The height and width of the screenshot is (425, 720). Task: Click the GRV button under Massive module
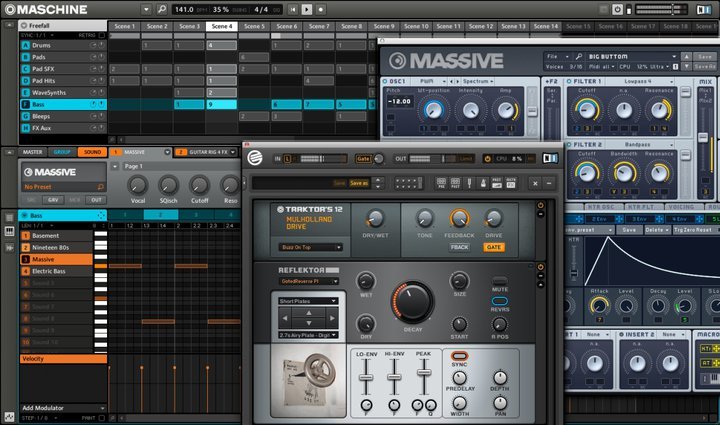click(x=53, y=200)
